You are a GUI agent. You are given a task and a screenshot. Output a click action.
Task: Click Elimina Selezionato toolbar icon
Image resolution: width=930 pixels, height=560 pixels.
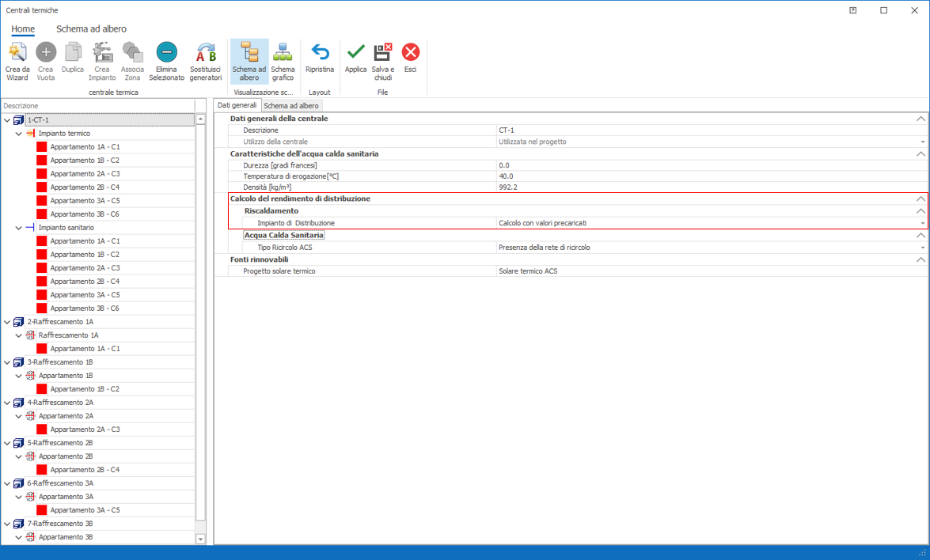166,53
